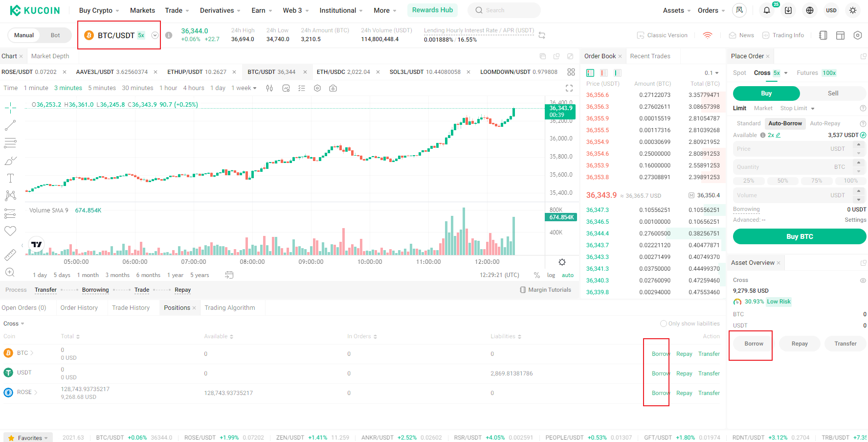Switch to Market Depth tab
The width and height of the screenshot is (868, 442).
click(50, 56)
